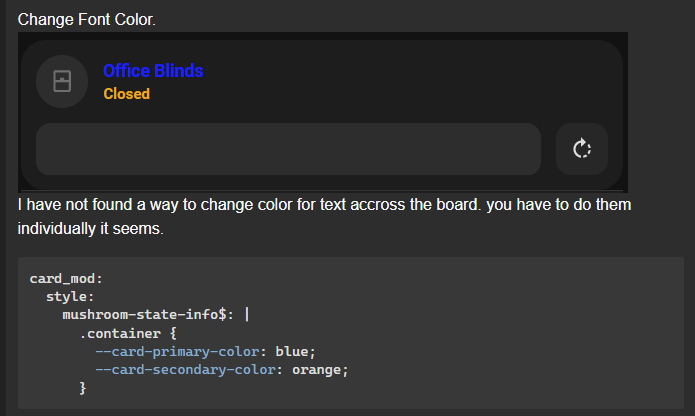Click the orange Closed state text

tap(126, 94)
